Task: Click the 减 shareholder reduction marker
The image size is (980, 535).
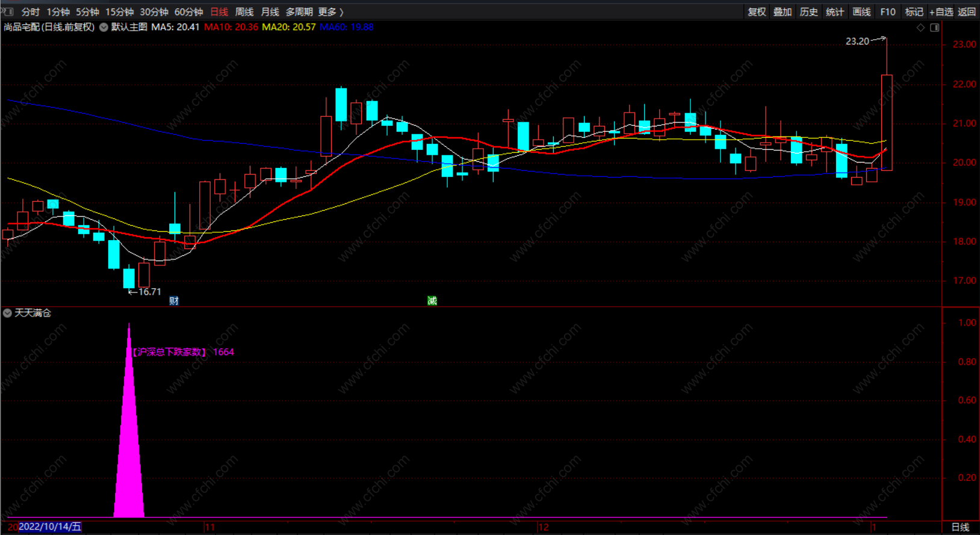Action: coord(432,301)
